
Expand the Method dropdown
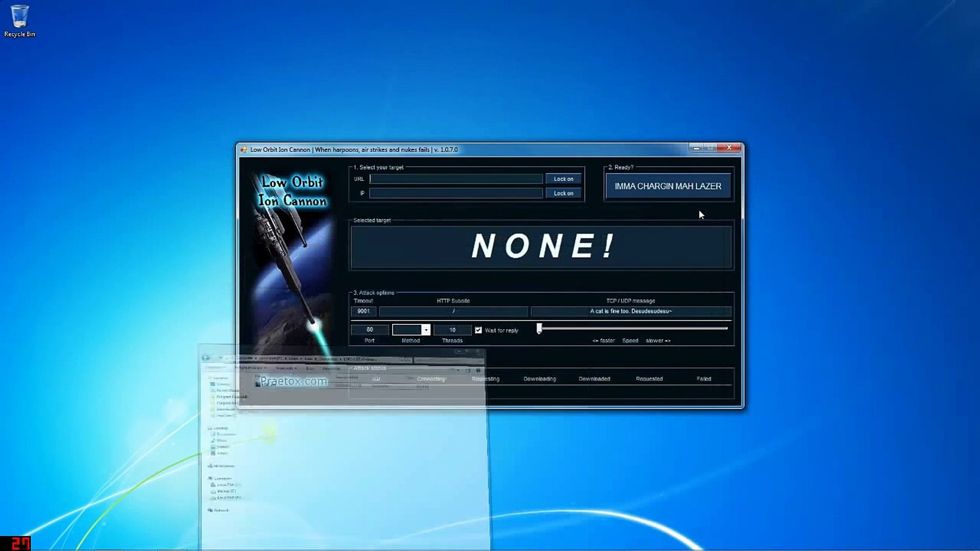426,330
